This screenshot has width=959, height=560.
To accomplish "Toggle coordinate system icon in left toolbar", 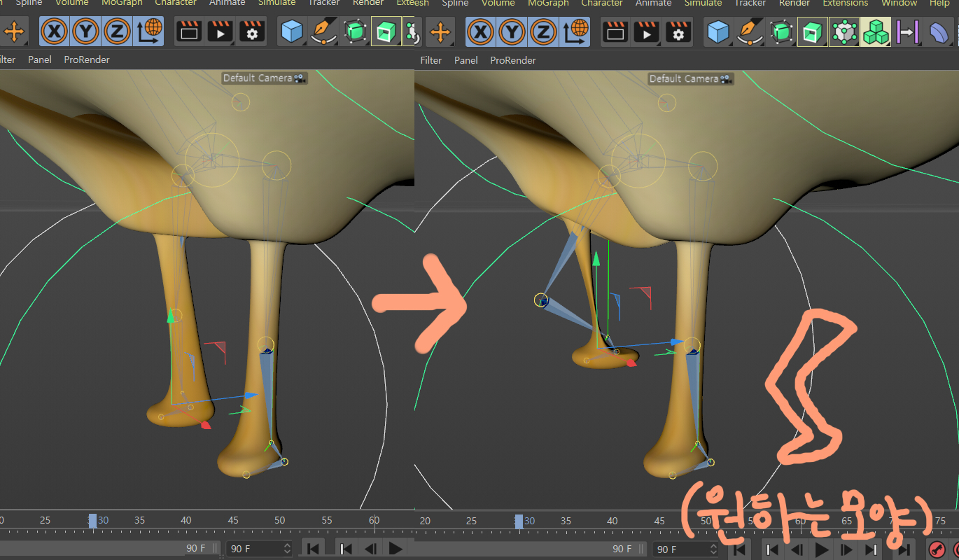I will pyautogui.click(x=148, y=31).
